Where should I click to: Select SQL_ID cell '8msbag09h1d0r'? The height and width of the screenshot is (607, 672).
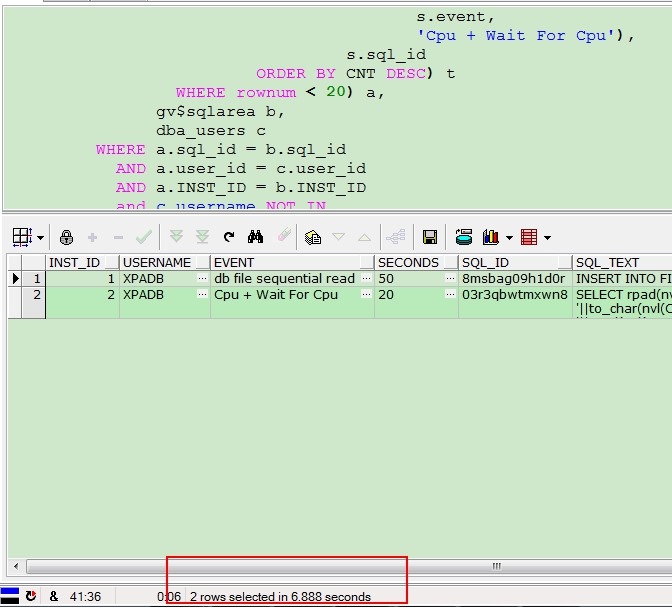[x=515, y=279]
